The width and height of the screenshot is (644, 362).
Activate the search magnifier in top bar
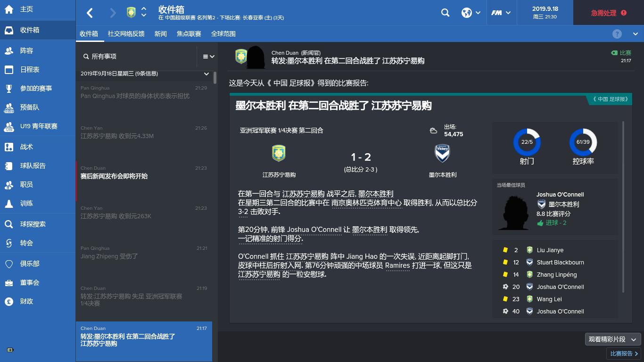coord(445,13)
